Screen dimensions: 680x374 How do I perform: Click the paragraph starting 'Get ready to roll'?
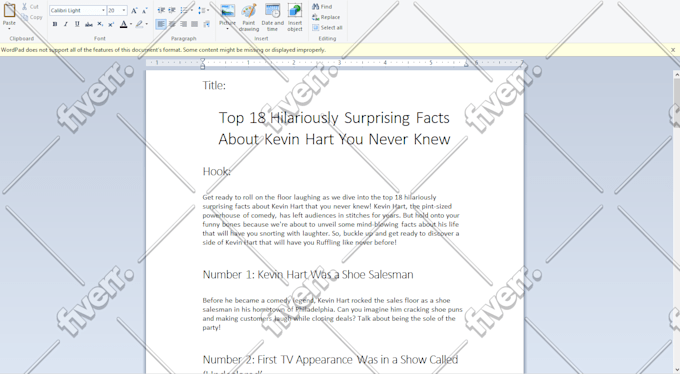(331, 220)
